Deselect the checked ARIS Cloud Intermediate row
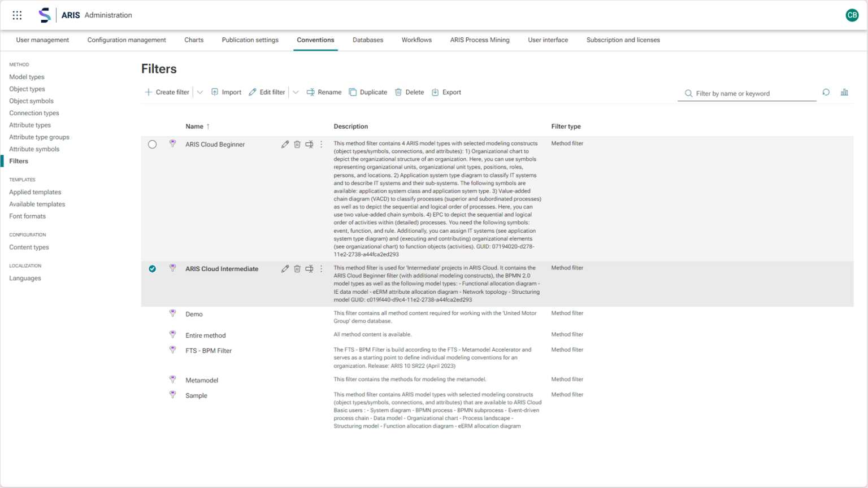Image resolution: width=868 pixels, height=488 pixels. [153, 269]
